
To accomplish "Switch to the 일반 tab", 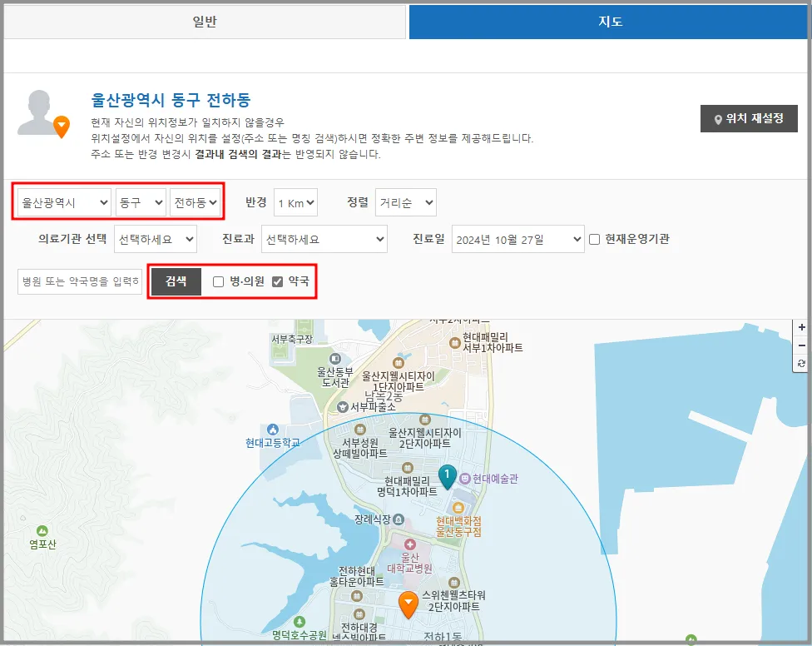I will [x=205, y=22].
